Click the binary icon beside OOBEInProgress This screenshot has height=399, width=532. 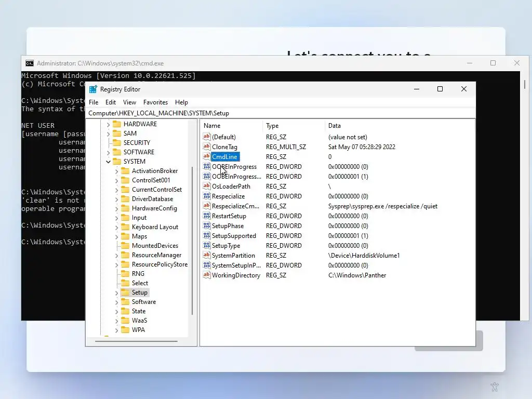pos(207,166)
